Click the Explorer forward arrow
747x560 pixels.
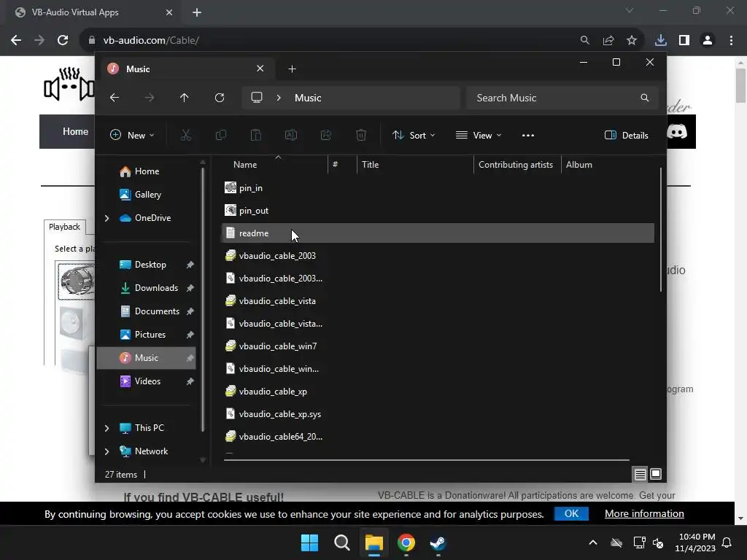tap(150, 98)
